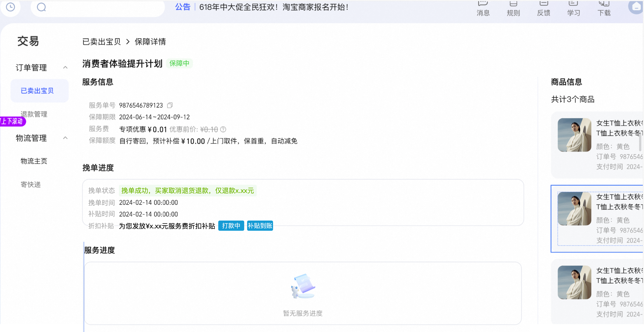
Task: Open 寄快递 in sidebar
Action: (x=30, y=184)
